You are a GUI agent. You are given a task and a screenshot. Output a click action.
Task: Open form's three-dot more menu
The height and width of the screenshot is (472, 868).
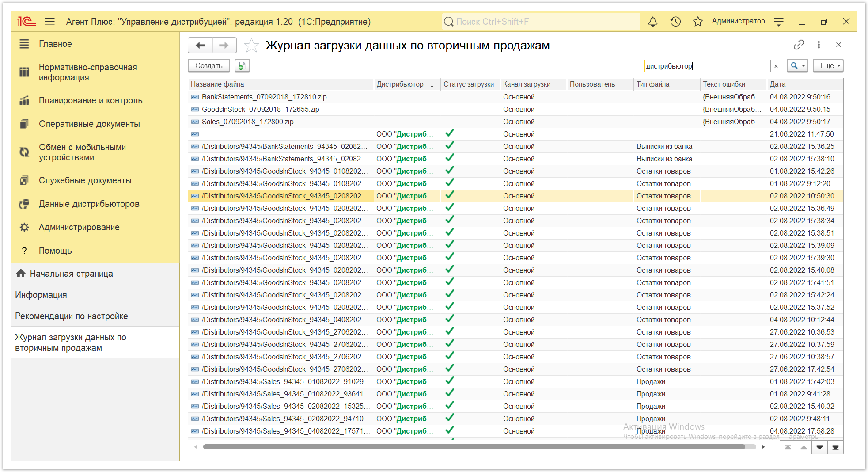pos(819,45)
